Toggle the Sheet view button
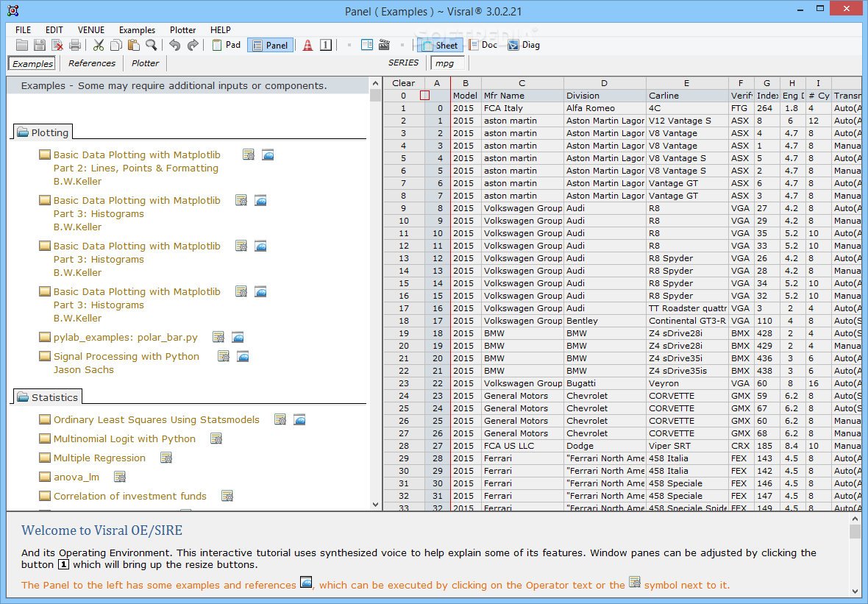Viewport: 868px width, 604px height. coord(440,46)
